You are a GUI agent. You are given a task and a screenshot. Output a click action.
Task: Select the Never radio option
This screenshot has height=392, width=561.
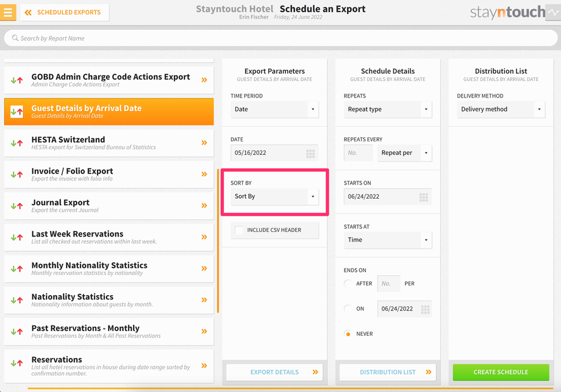click(348, 333)
